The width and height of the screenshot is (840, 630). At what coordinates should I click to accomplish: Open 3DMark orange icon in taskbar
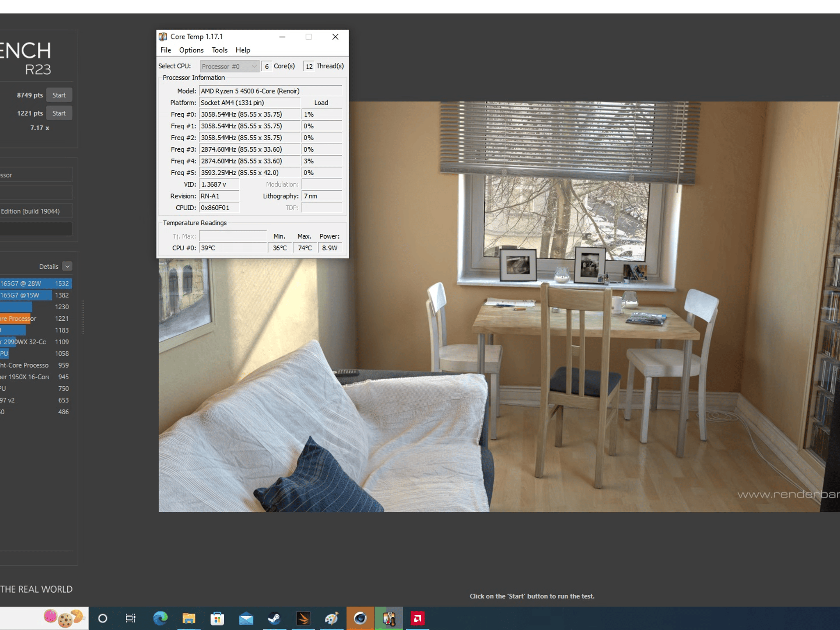click(x=303, y=618)
